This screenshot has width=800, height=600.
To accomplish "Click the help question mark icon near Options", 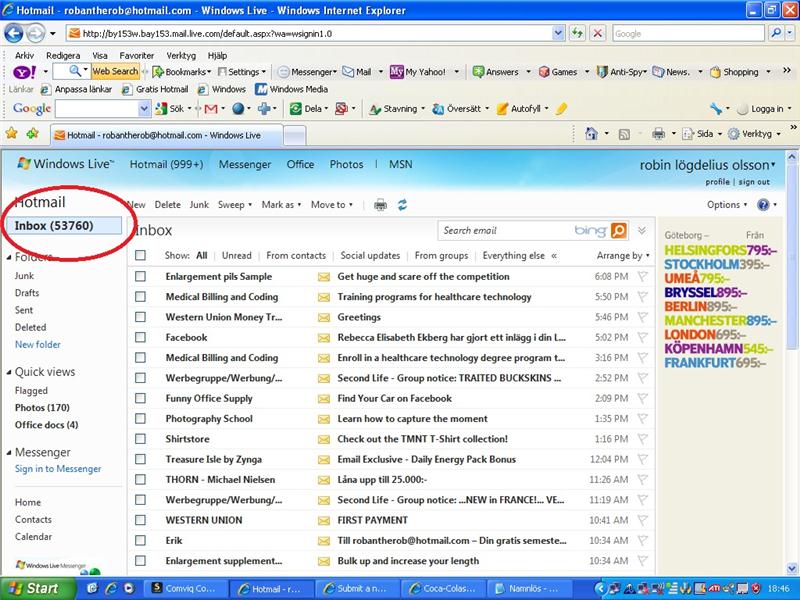I will pyautogui.click(x=764, y=204).
